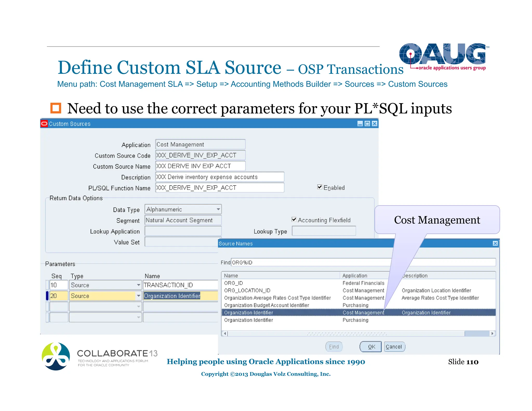
Task: Click the Name column header in Source Names
Action: tap(281, 275)
